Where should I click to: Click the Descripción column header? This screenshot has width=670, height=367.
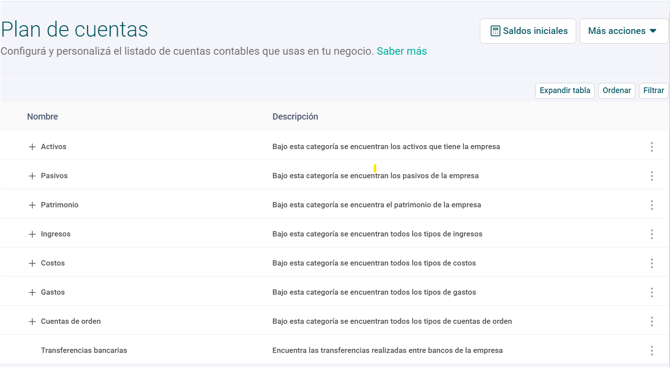[x=295, y=116]
